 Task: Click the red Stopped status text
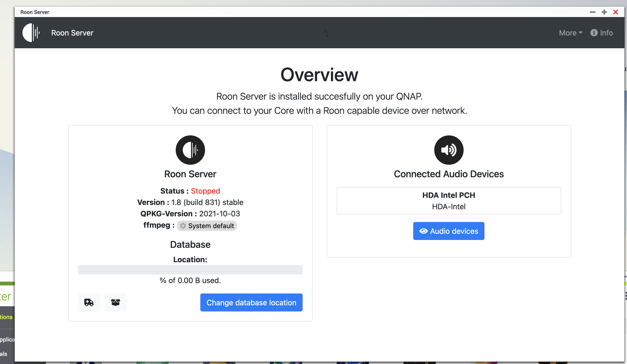tap(205, 191)
